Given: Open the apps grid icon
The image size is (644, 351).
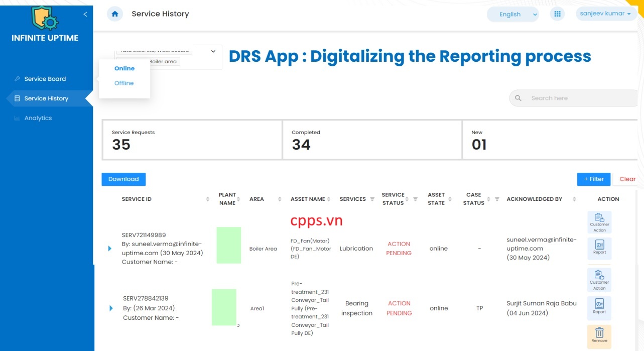Looking at the screenshot, I should click(x=557, y=14).
